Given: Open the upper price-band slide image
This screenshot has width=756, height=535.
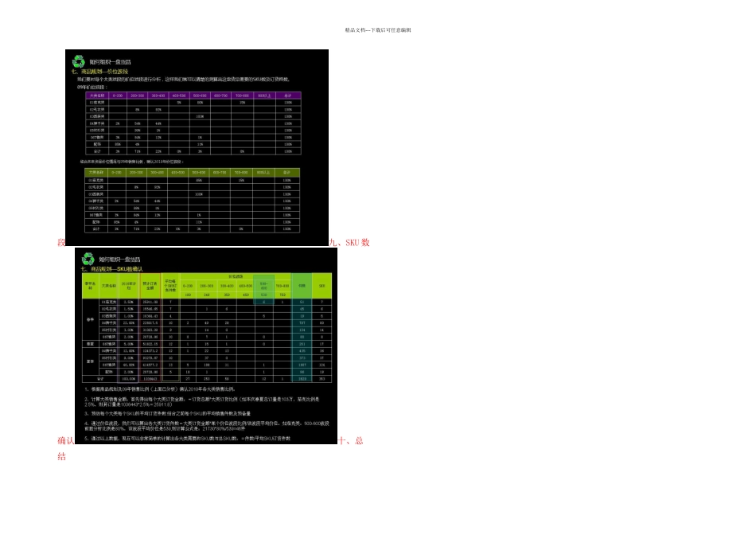Looking at the screenshot, I should click(197, 147).
